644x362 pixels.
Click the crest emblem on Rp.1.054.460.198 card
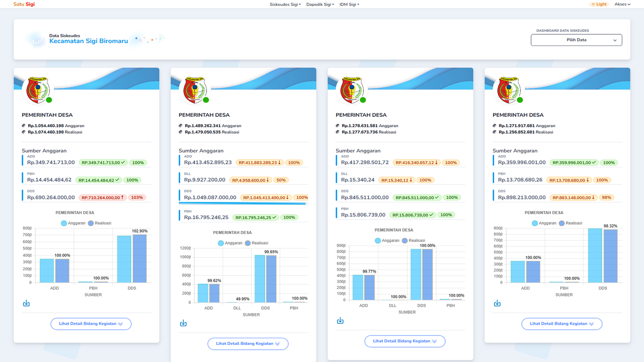(x=37, y=90)
